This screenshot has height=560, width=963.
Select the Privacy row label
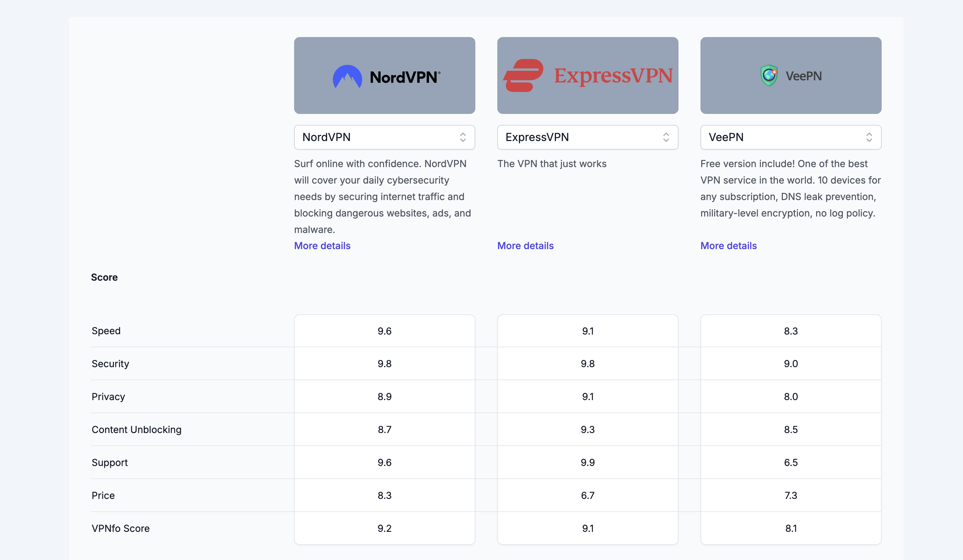click(108, 397)
